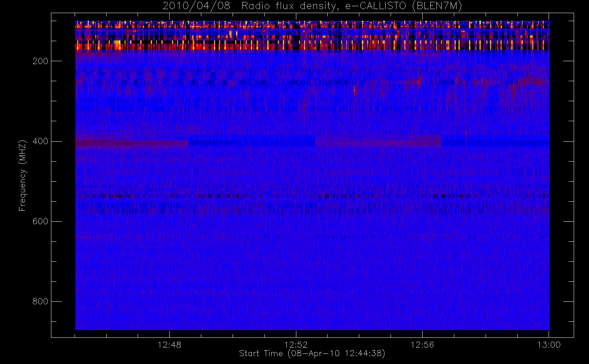Select the 'Frequency (MHZ)' y-axis label

(x=23, y=175)
